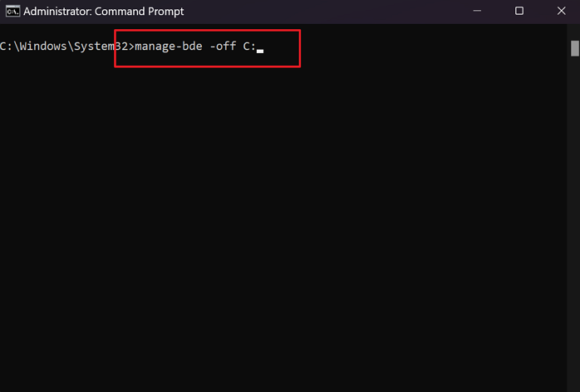Click the empty title bar area
The width and height of the screenshot is (580, 392).
click(332, 12)
